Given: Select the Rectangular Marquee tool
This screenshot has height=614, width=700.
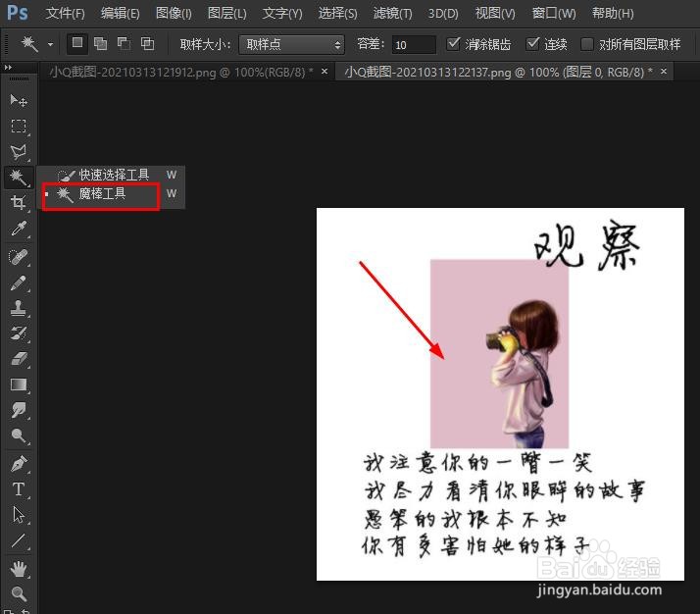Looking at the screenshot, I should [19, 126].
